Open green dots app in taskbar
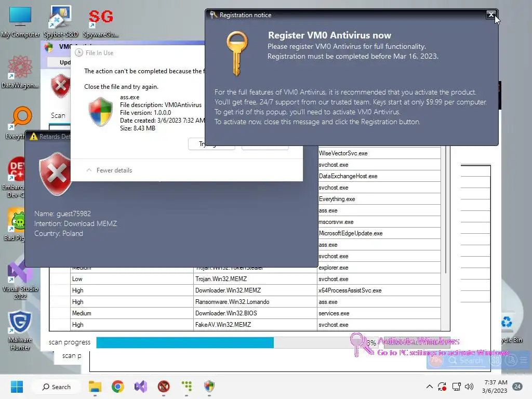532x399 pixels. click(x=187, y=387)
